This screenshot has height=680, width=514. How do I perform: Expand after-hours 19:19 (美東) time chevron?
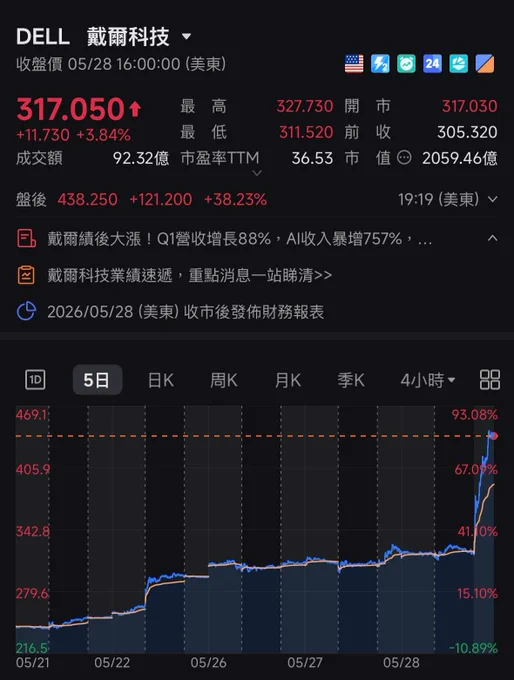click(492, 199)
